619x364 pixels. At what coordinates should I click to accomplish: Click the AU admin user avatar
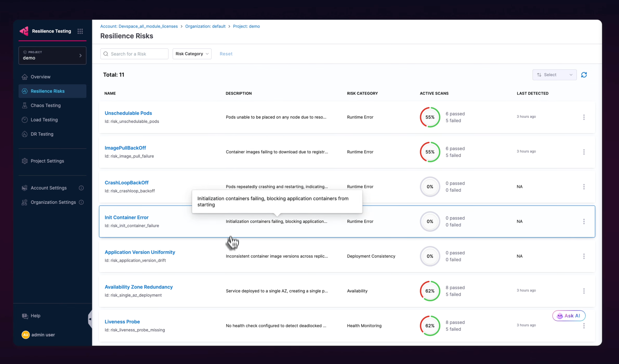(x=26, y=335)
